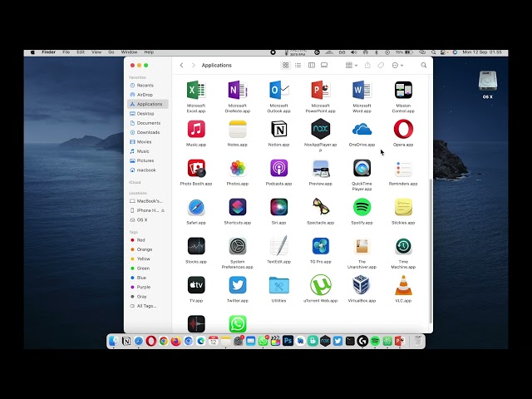532x399 pixels.
Task: Select NoxAppPlayer app icon
Action: [320, 129]
